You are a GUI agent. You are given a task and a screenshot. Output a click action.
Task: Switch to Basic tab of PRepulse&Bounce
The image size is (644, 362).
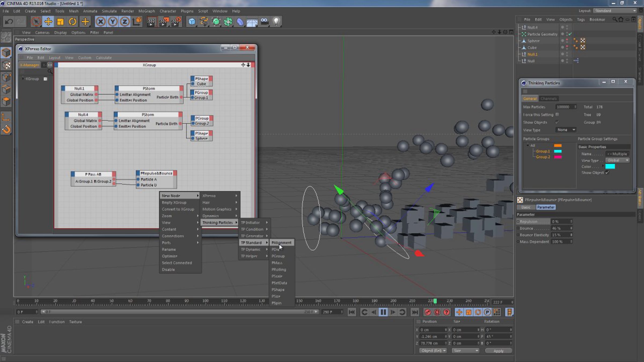pyautogui.click(x=526, y=207)
